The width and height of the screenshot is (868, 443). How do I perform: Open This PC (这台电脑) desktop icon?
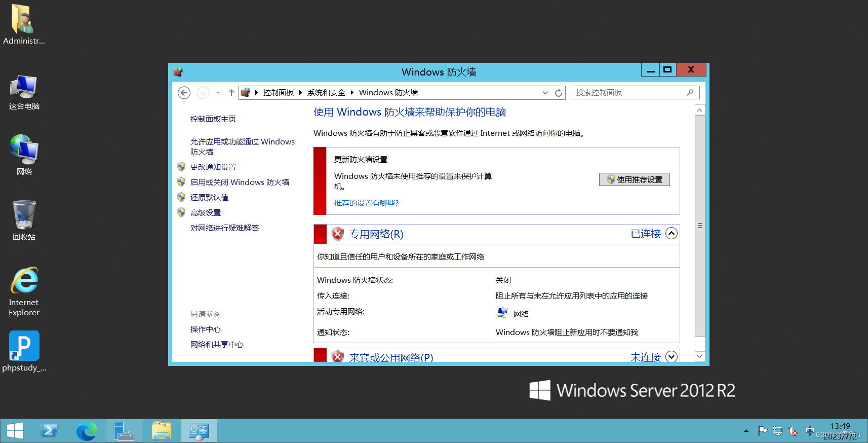(x=24, y=93)
